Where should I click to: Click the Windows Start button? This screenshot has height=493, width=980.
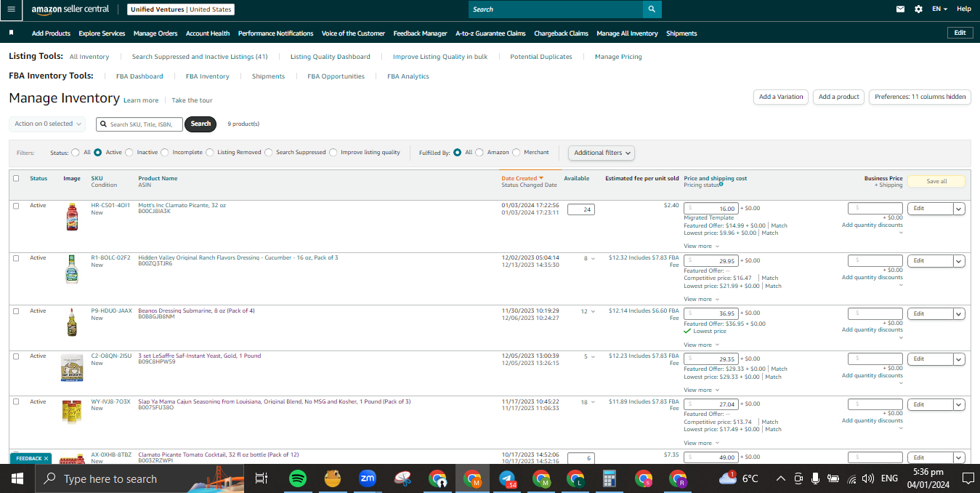tap(17, 478)
